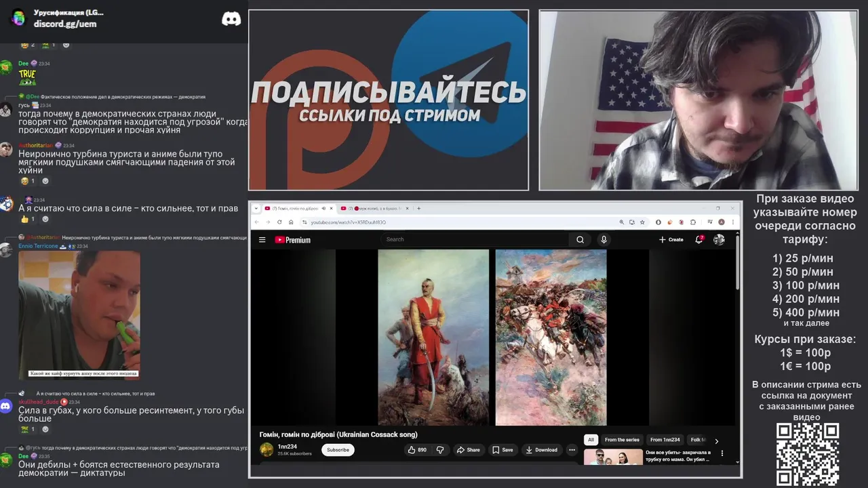Click the QR code on stream overlay
The image size is (868, 488).
pyautogui.click(x=808, y=454)
